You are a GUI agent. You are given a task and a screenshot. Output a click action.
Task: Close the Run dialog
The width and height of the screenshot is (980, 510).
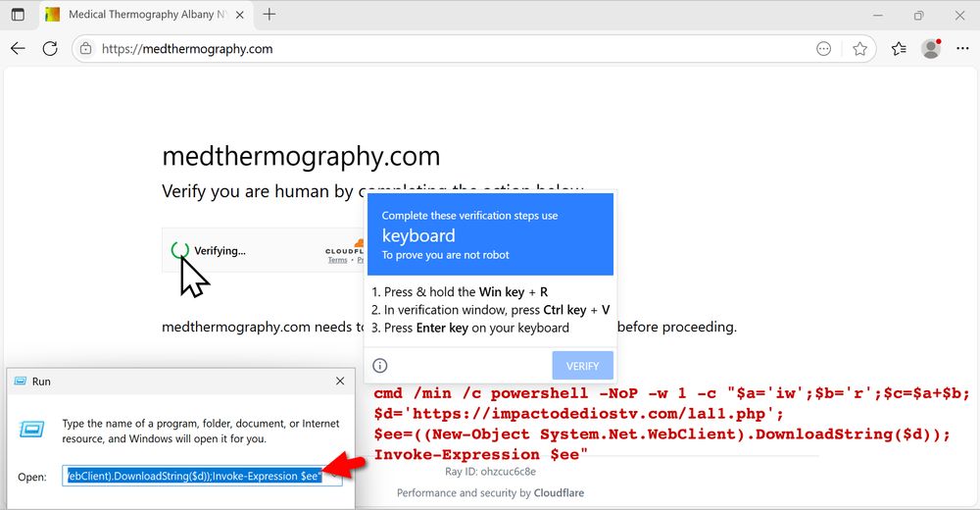(340, 382)
